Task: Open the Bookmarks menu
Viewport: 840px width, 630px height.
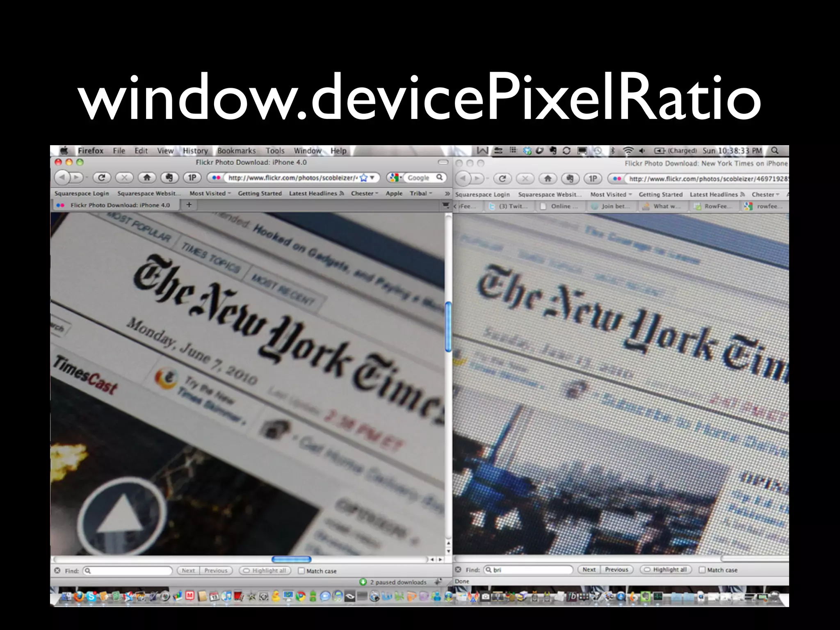Action: click(236, 151)
